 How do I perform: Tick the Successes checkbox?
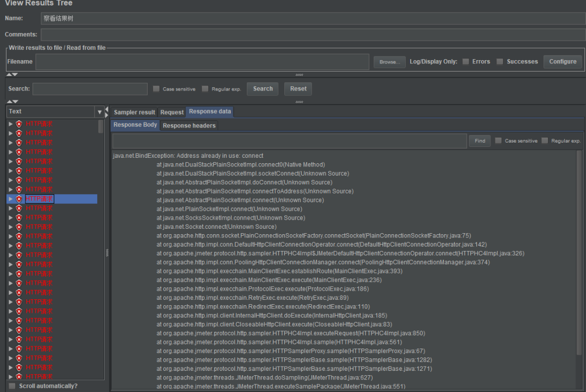pos(500,62)
